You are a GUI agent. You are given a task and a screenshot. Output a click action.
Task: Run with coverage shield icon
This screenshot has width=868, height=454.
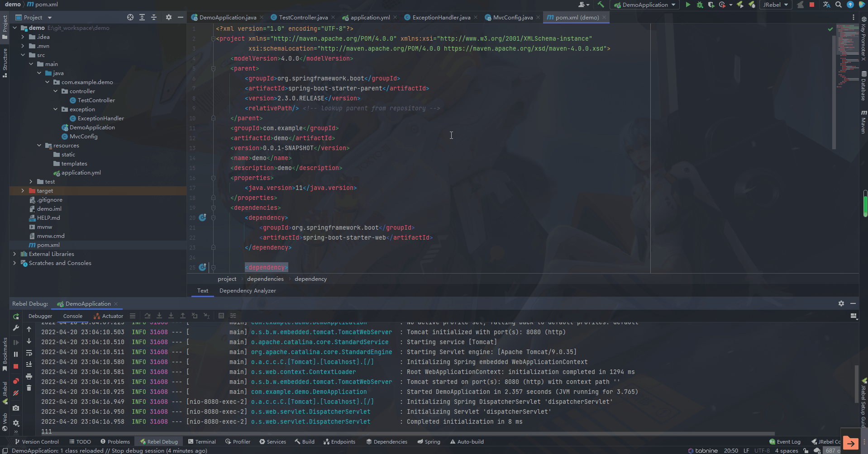[x=711, y=5]
